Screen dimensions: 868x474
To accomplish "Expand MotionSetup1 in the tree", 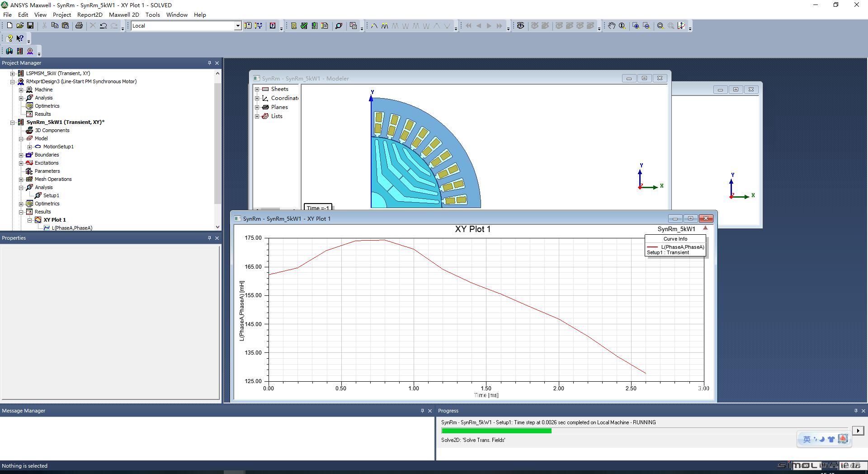I will [x=30, y=147].
